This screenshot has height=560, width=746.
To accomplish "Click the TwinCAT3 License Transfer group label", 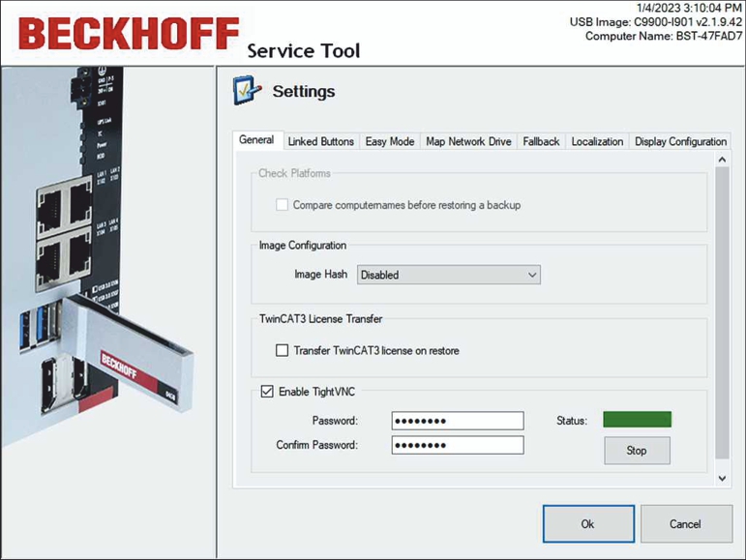I will (320, 319).
